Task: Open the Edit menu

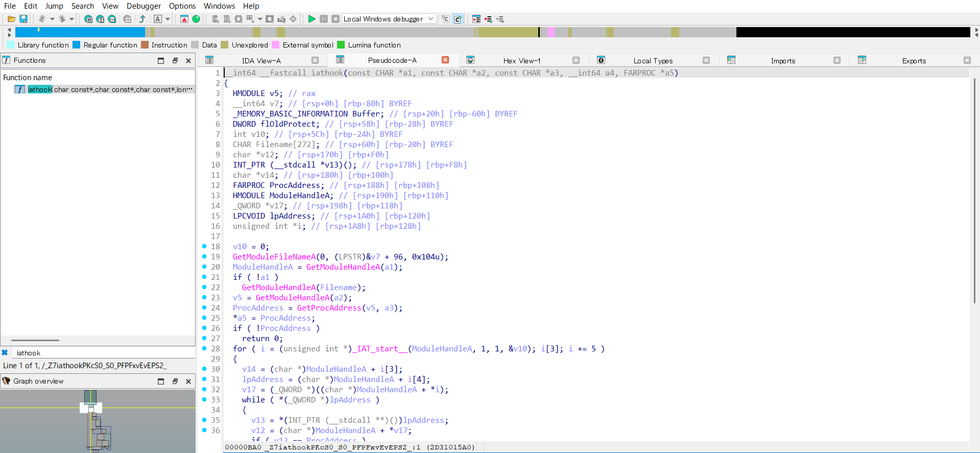Action: (31, 6)
